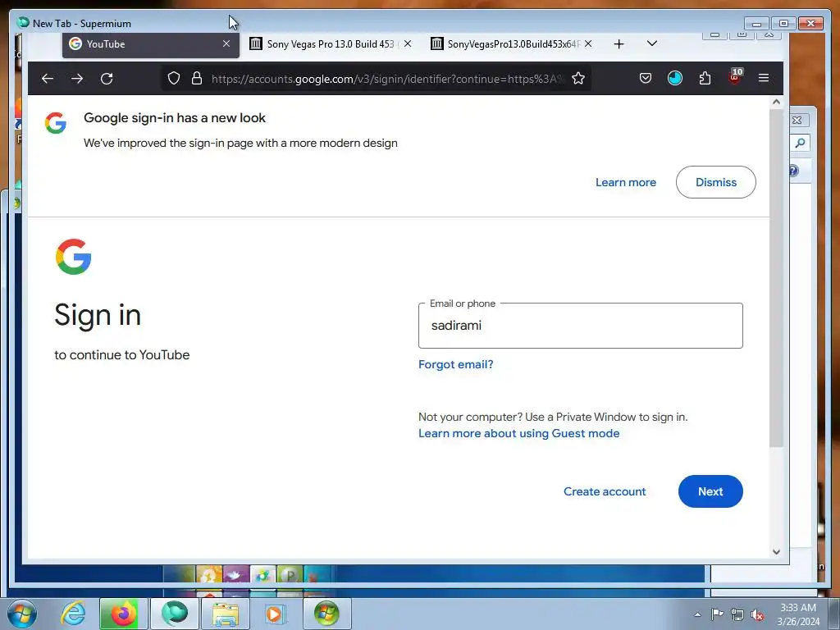This screenshot has width=840, height=630.
Task: Open the uBlock icon with badge 10
Action: 735,76
